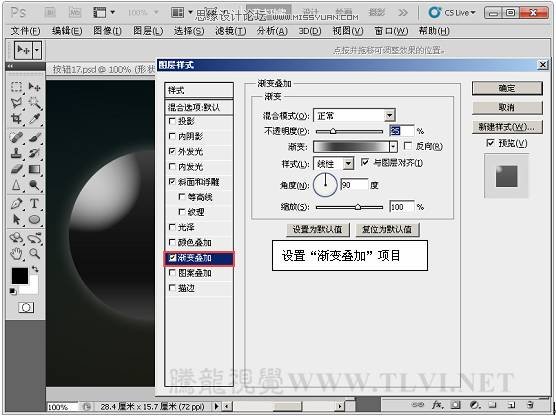Screen dimensions: 556x416
Task: Click 设置为默认值 button
Action: 318,229
